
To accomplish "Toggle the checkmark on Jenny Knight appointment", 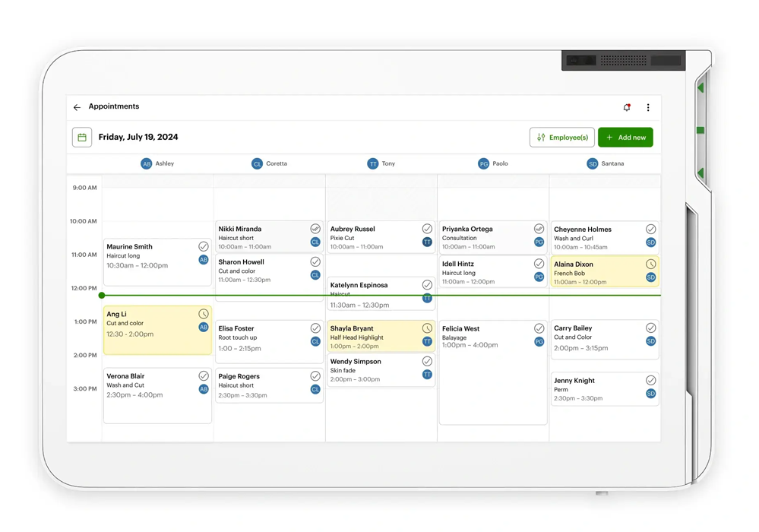I will (x=651, y=380).
